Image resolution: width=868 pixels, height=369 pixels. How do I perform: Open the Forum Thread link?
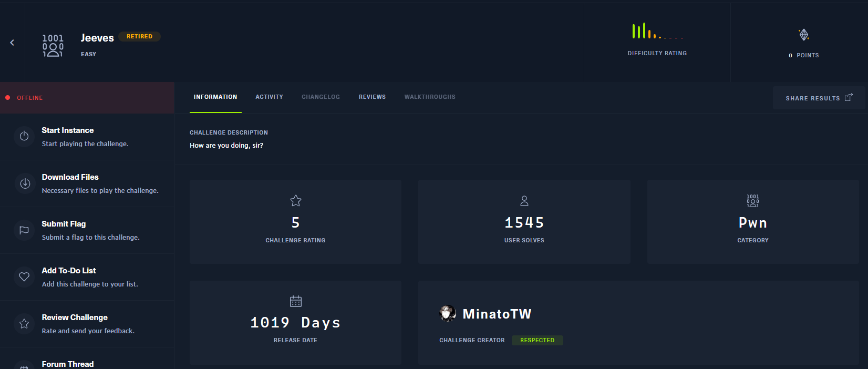pos(68,364)
